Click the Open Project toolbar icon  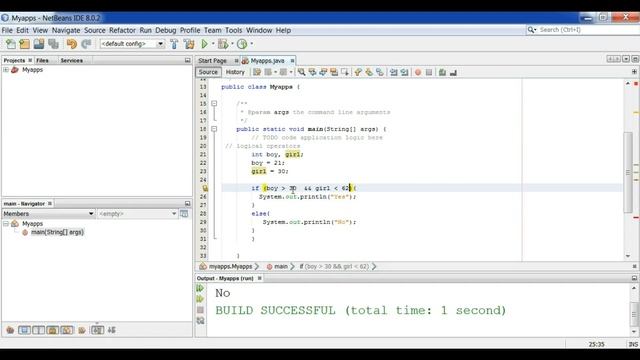coord(39,44)
